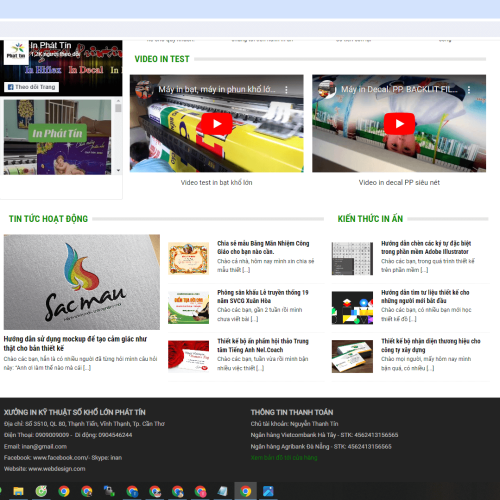
Task: Open the 'VIDEO IN TEST' section heading
Action: click(x=162, y=59)
